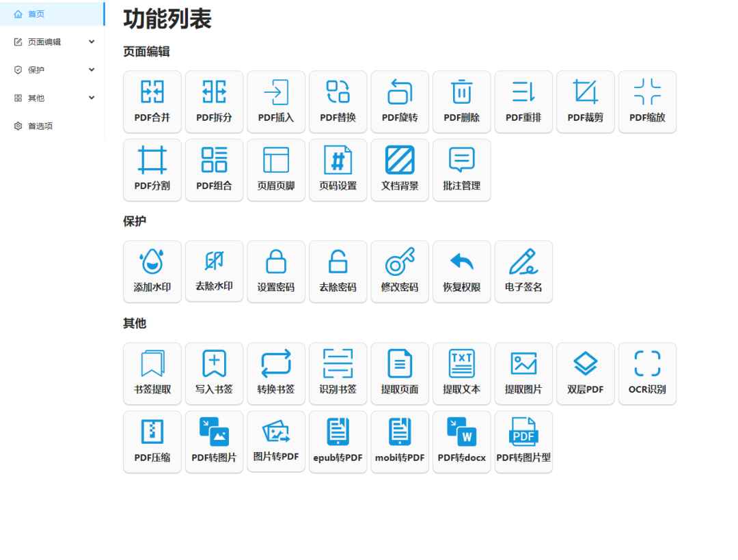The height and width of the screenshot is (560, 738).
Task: Launch the 写入书签 tool
Action: click(214, 374)
